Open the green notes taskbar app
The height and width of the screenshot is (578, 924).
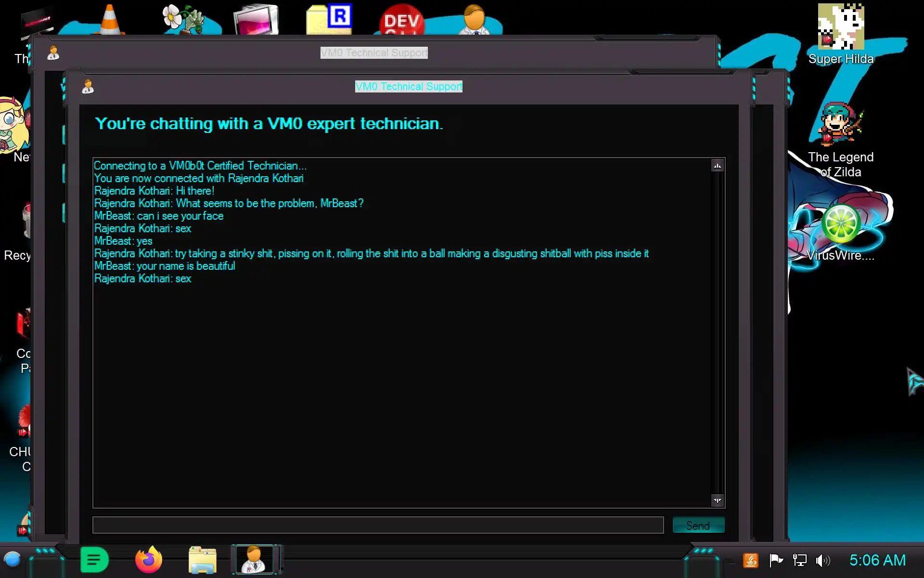pyautogui.click(x=94, y=560)
